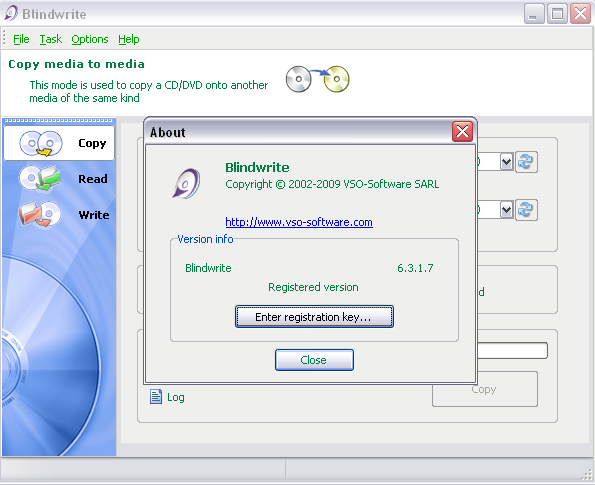Click the Close button in About dialog
Screen dimensions: 595x485
[314, 360]
